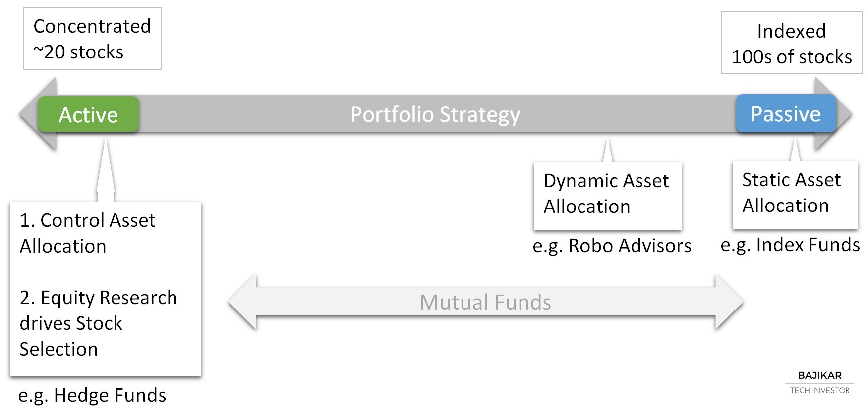Click the blue Passive label
Viewport: 868px width, 413px height.
tap(786, 113)
